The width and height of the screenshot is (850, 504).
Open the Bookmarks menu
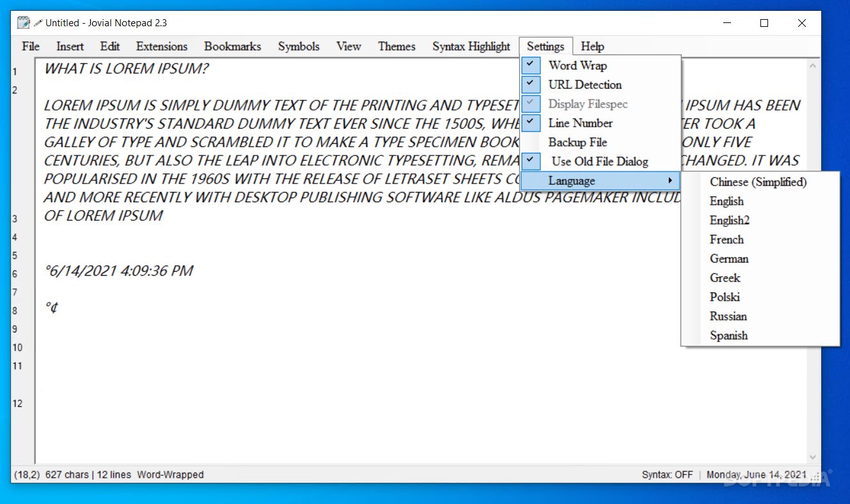pos(232,46)
